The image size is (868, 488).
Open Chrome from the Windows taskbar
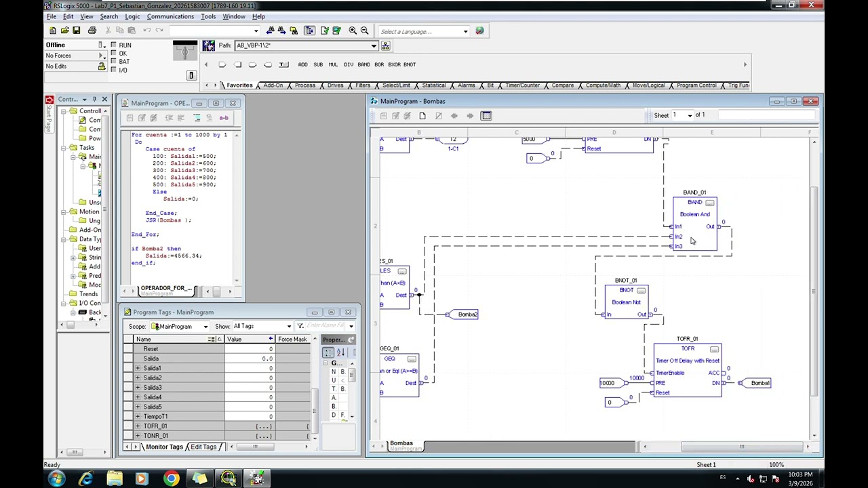pos(171,479)
